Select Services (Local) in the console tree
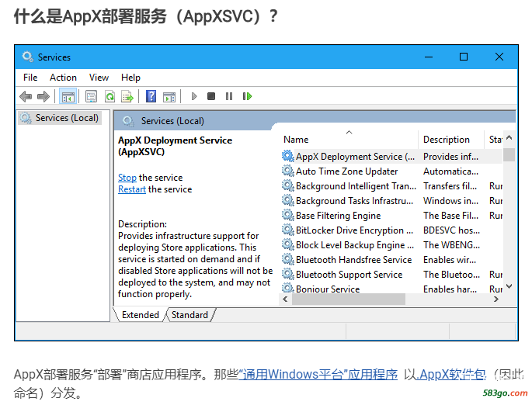 [60, 118]
